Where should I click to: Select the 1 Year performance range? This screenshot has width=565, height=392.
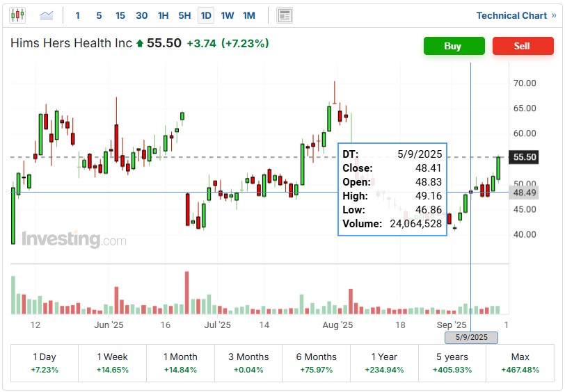click(x=385, y=363)
